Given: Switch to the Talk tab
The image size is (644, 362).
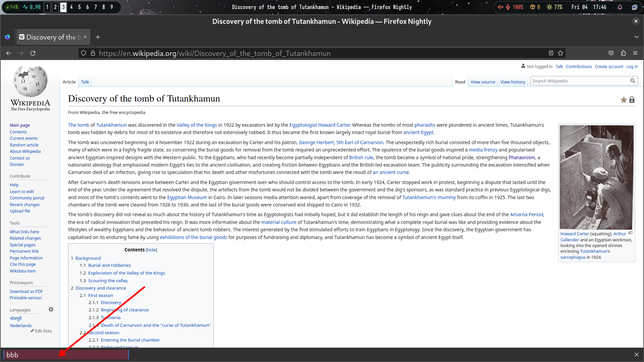Looking at the screenshot, I should coord(85,82).
